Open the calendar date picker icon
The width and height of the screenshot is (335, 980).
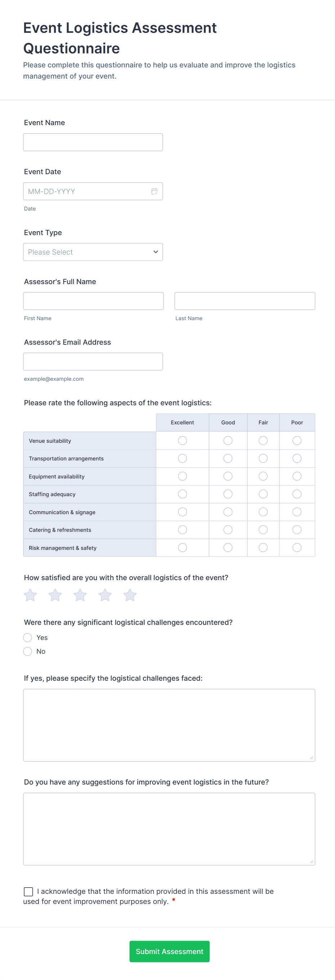(155, 191)
